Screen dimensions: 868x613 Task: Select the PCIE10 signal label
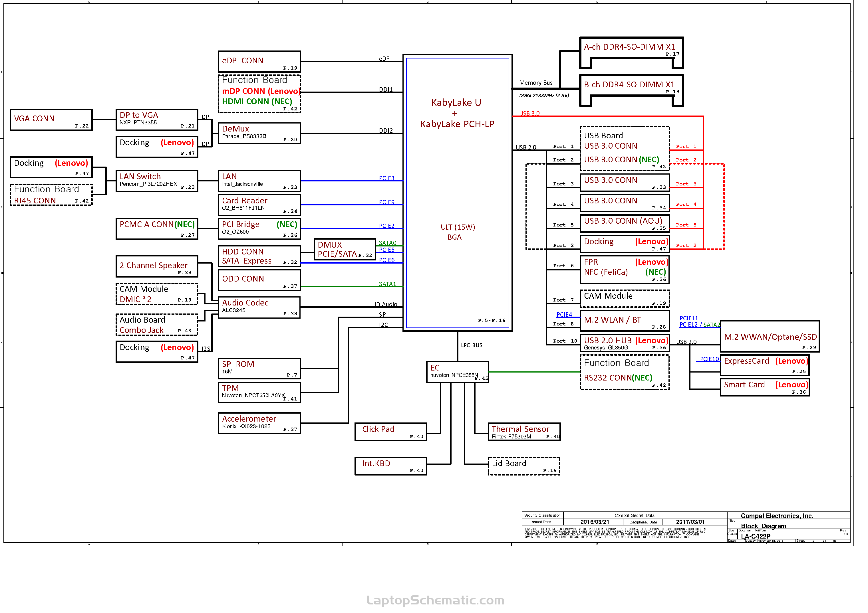pyautogui.click(x=709, y=359)
